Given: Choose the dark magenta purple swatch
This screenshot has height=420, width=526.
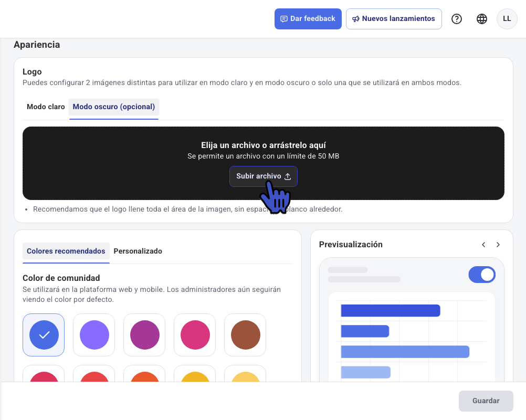Looking at the screenshot, I should [x=144, y=335].
